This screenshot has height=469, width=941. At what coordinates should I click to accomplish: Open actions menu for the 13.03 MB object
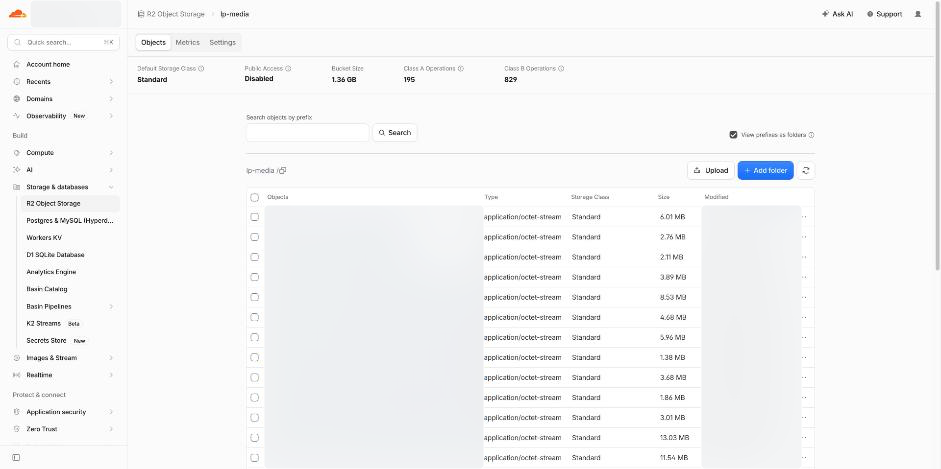click(x=804, y=438)
